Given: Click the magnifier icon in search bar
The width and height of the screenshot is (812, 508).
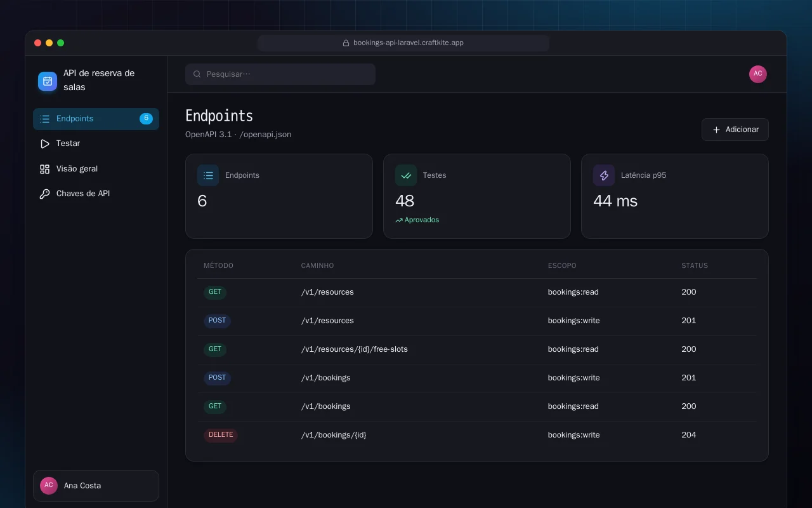Looking at the screenshot, I should pos(197,74).
